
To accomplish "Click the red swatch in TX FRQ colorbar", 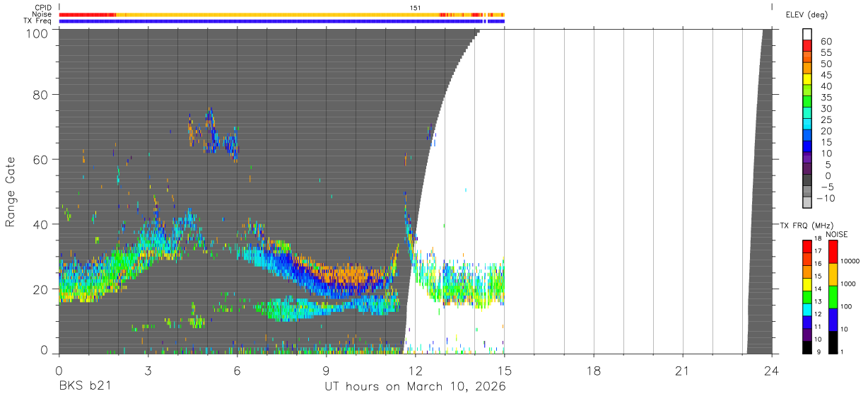I will [x=808, y=246].
